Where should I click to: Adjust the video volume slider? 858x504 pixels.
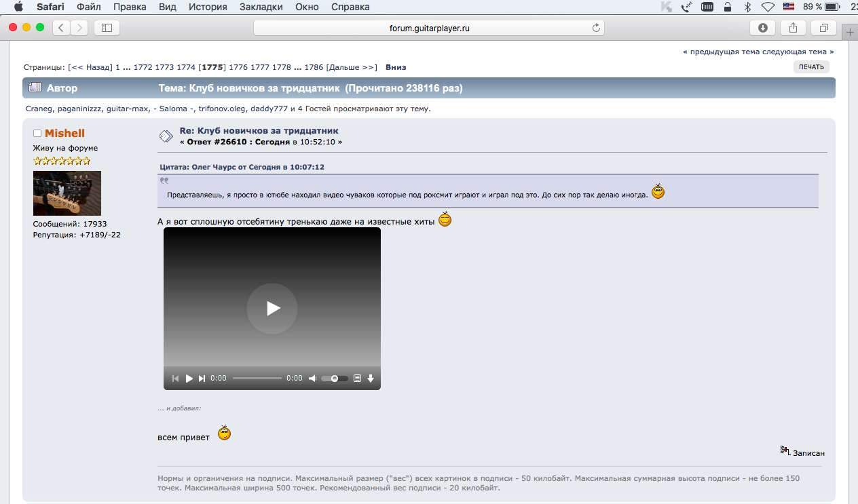click(335, 379)
